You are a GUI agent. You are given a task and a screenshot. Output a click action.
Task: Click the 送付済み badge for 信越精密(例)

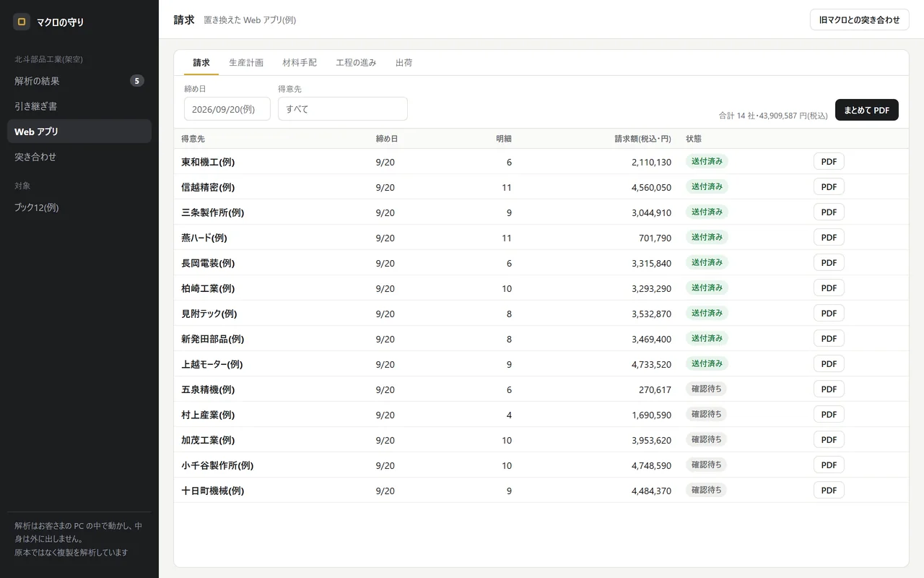707,186
